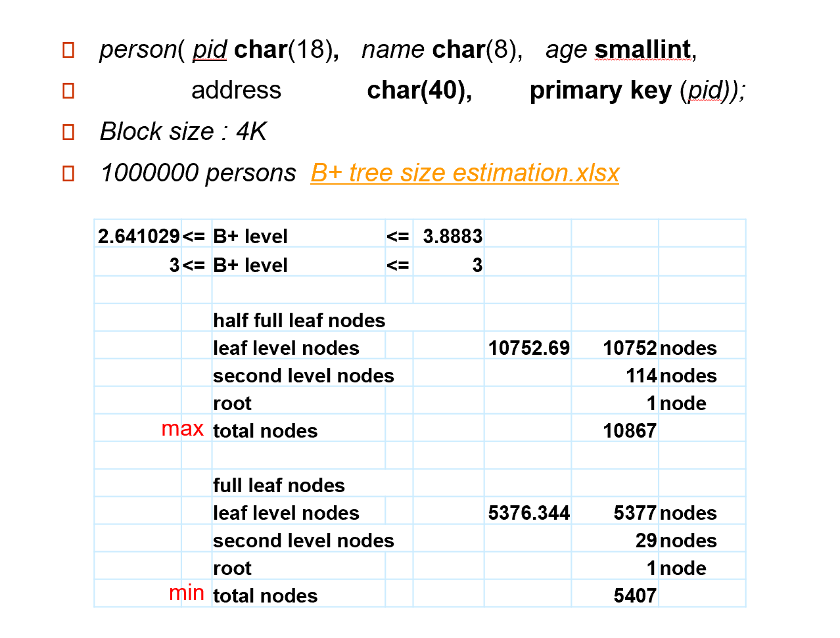Click the red bullet beside 1000000 persons
This screenshot has height=638, width=840.
[68, 173]
